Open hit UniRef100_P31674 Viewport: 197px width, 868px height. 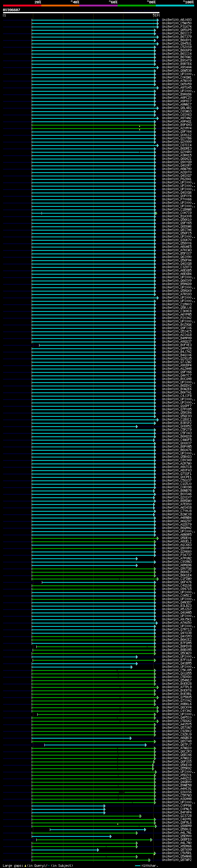point(177,26)
